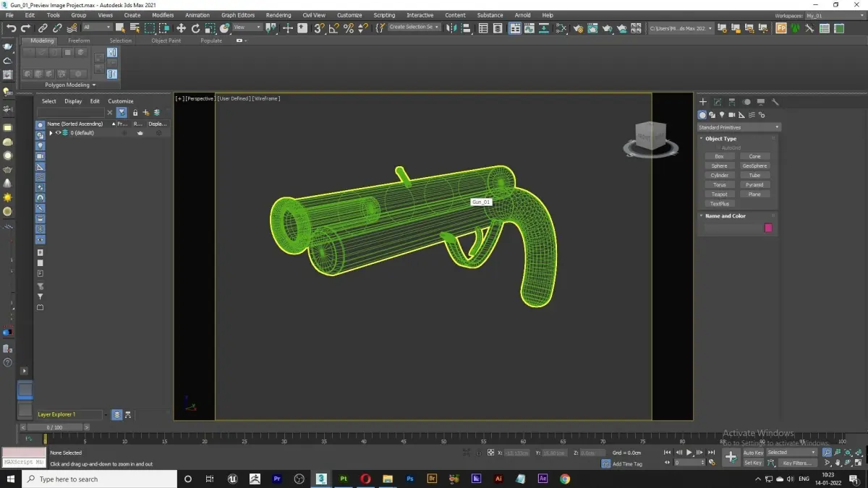Click the Bind to Space Warp icon
The width and height of the screenshot is (868, 488).
click(x=72, y=28)
